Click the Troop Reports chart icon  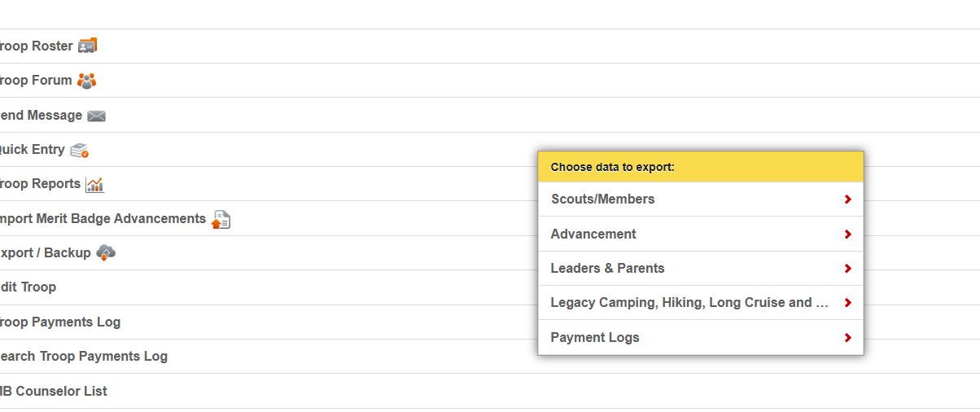pos(94,185)
